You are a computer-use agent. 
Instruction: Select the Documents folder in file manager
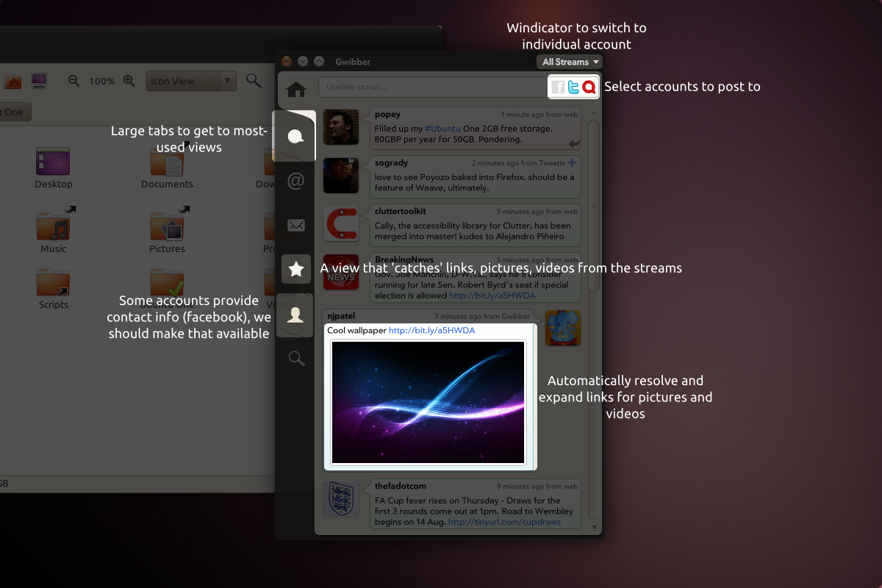(168, 168)
